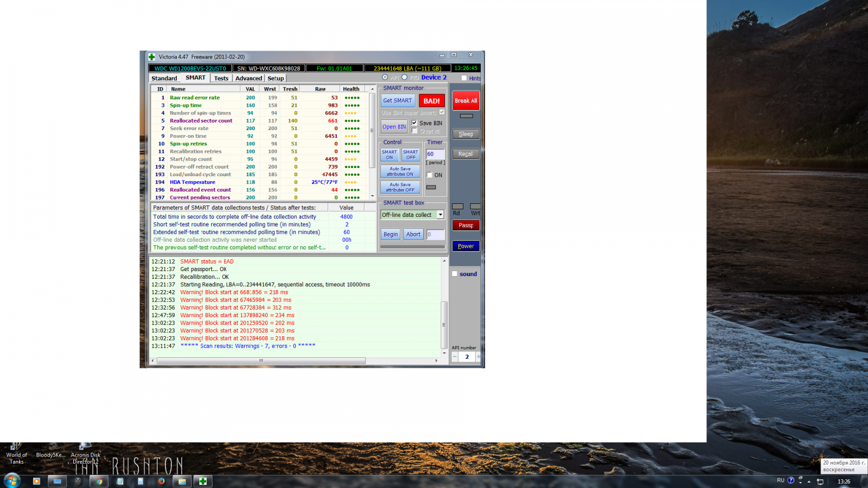The image size is (868, 488).
Task: Select the PIO radio button
Action: click(404, 78)
